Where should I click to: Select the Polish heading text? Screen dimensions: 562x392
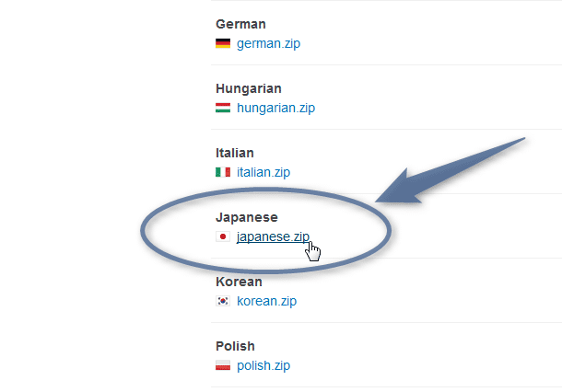tap(235, 346)
